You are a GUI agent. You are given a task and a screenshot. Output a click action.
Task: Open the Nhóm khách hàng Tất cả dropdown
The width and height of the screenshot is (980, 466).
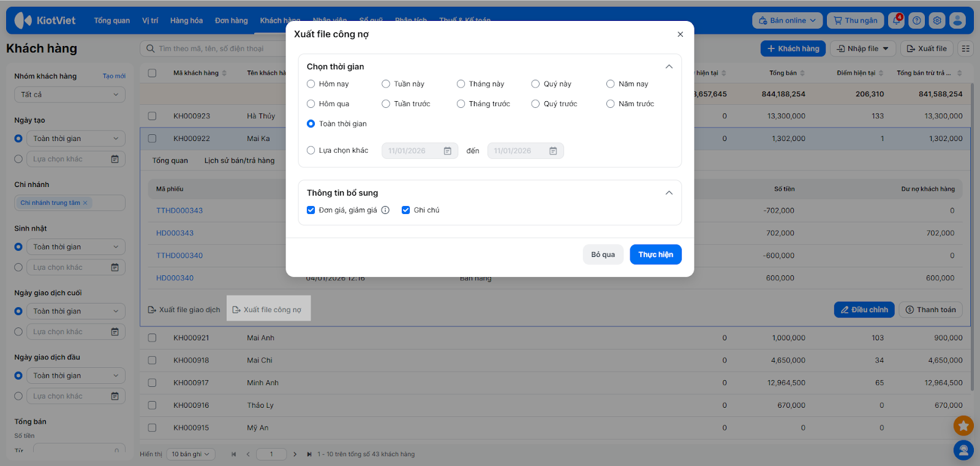70,94
